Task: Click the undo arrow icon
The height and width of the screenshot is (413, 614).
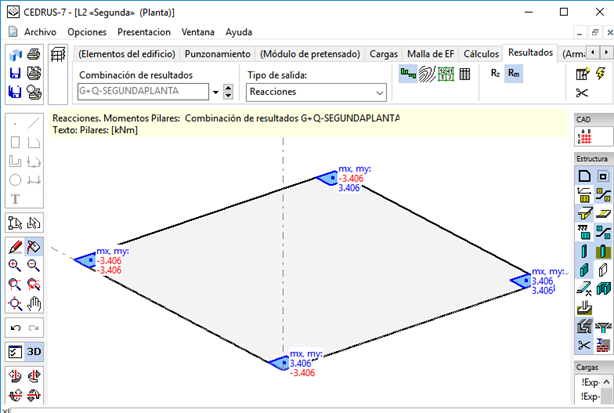Action: click(x=15, y=328)
